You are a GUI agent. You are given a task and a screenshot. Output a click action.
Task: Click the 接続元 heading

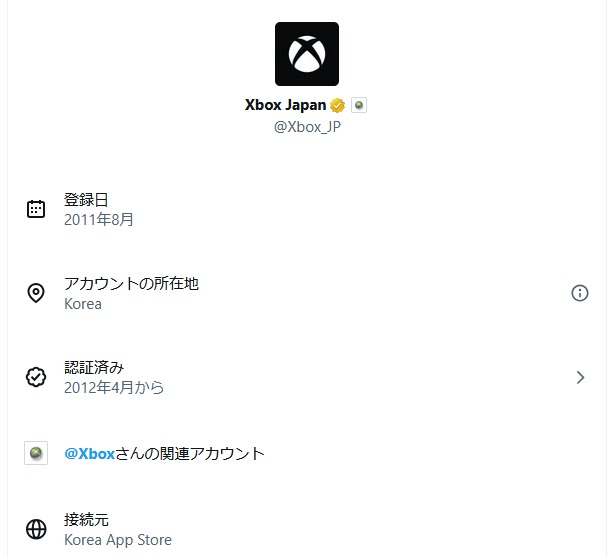(86, 520)
